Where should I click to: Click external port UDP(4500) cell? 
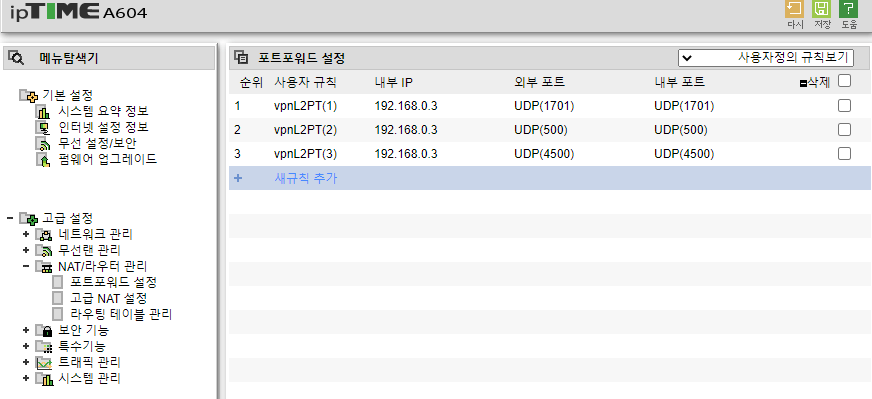(x=544, y=154)
